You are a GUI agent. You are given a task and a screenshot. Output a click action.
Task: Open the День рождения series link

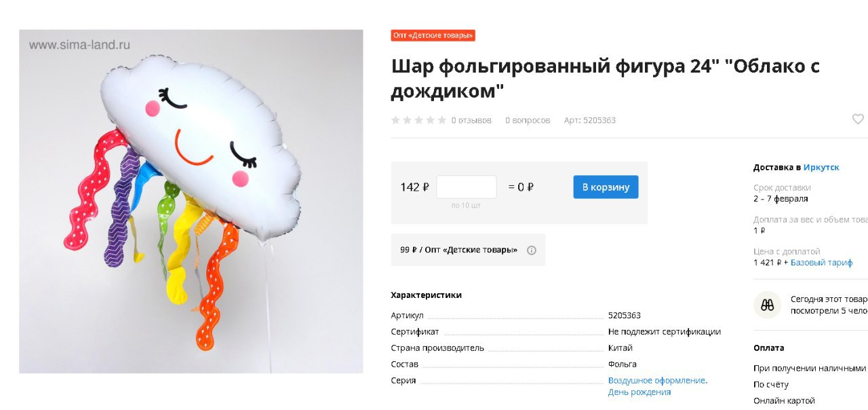tap(639, 392)
